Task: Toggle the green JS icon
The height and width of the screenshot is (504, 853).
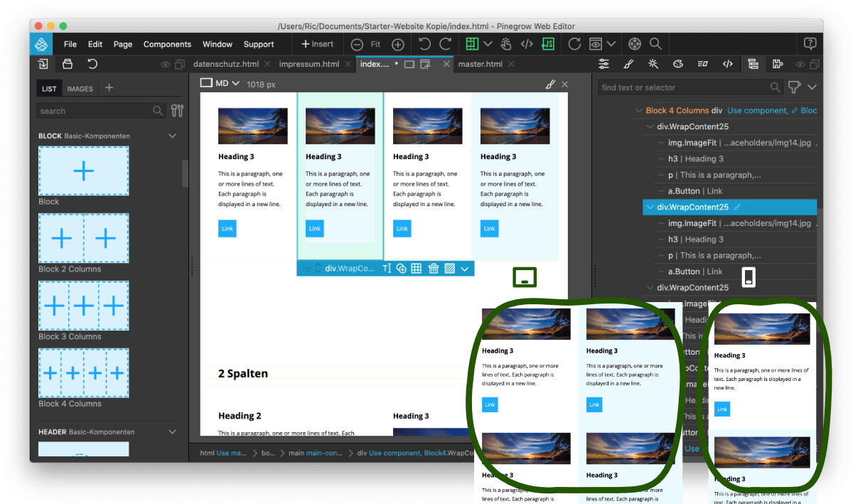Action: click(x=548, y=44)
